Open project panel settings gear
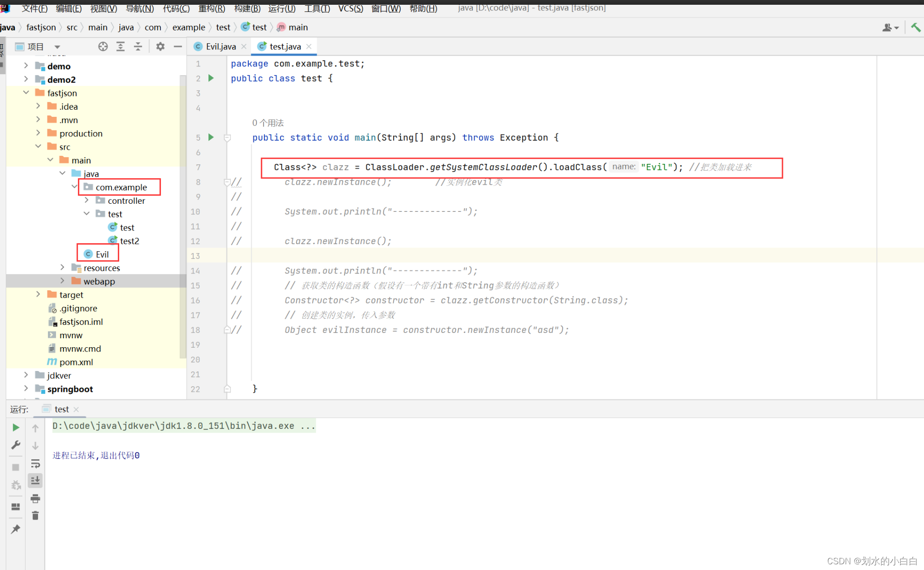Viewport: 924px width, 570px height. pos(160,47)
